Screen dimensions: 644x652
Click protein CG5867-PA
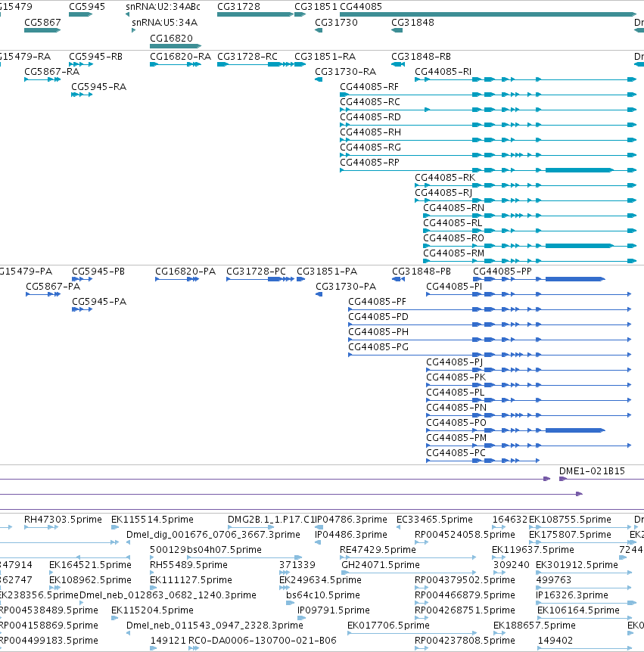tap(43, 294)
